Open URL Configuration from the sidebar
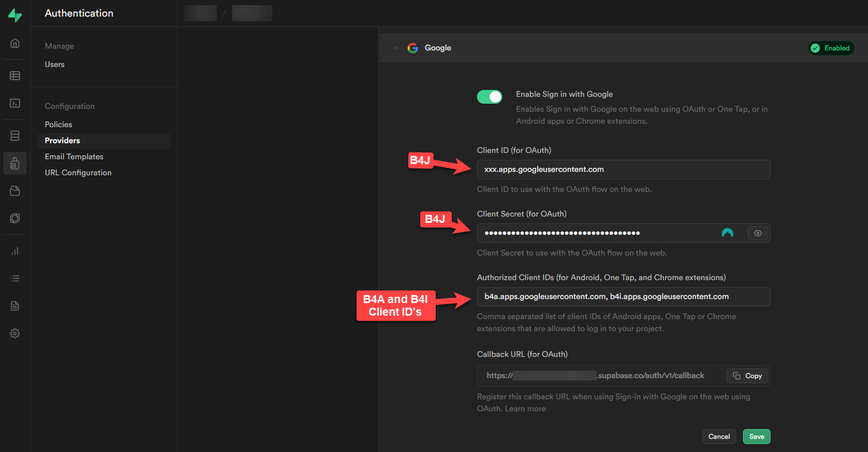 [x=77, y=172]
